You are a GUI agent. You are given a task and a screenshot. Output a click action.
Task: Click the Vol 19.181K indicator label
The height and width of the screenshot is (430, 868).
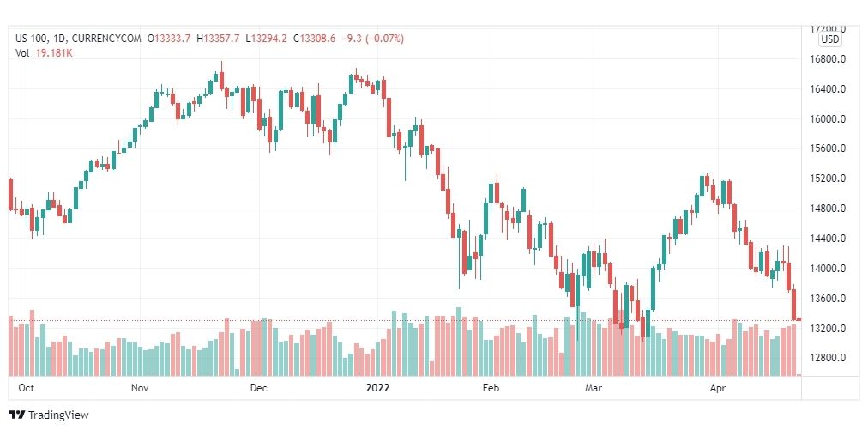click(44, 53)
